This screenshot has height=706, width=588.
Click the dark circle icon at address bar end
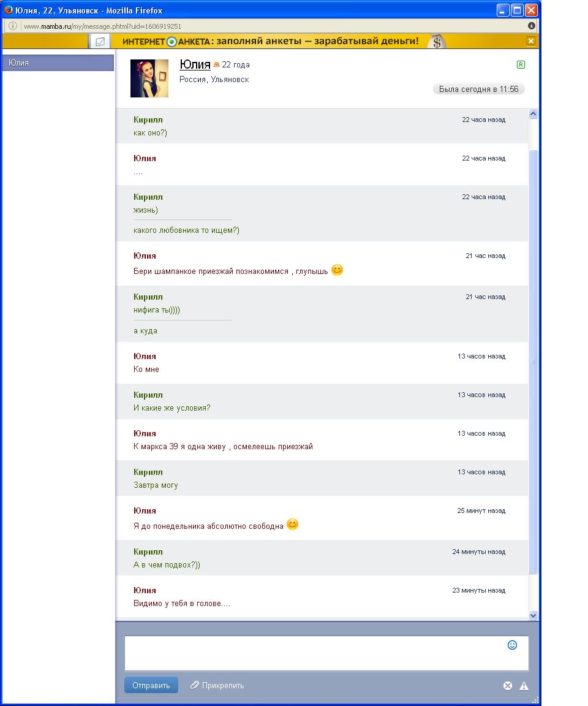531,26
